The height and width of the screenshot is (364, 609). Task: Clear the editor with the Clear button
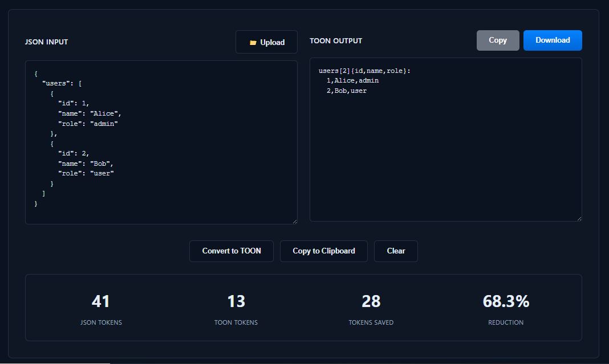click(396, 251)
